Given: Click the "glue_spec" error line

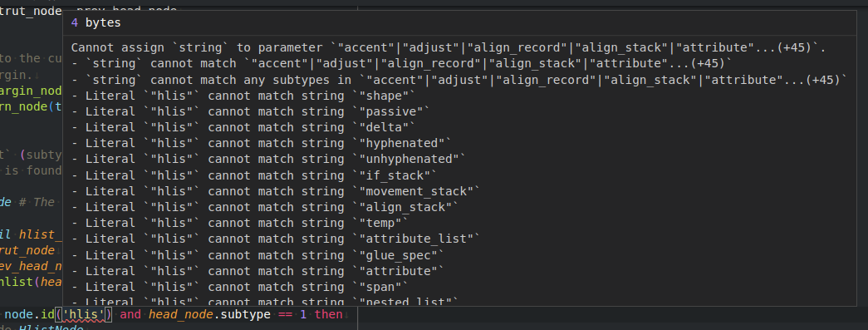Looking at the screenshot, I should pos(258,255).
